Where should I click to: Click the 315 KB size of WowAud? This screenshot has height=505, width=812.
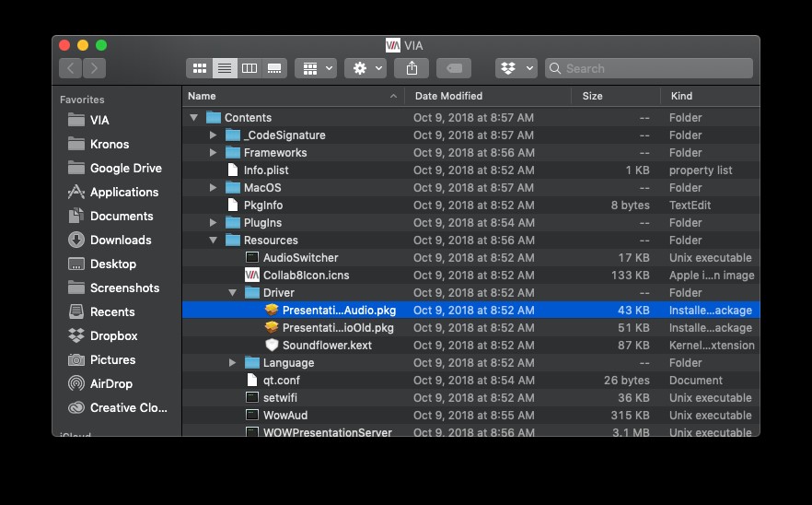[630, 416]
